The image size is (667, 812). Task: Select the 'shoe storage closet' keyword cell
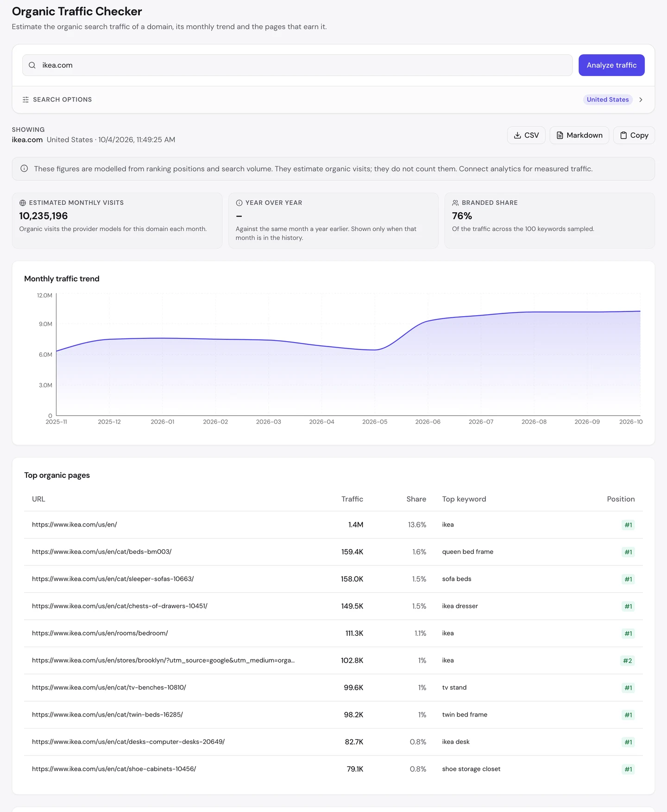click(x=471, y=769)
